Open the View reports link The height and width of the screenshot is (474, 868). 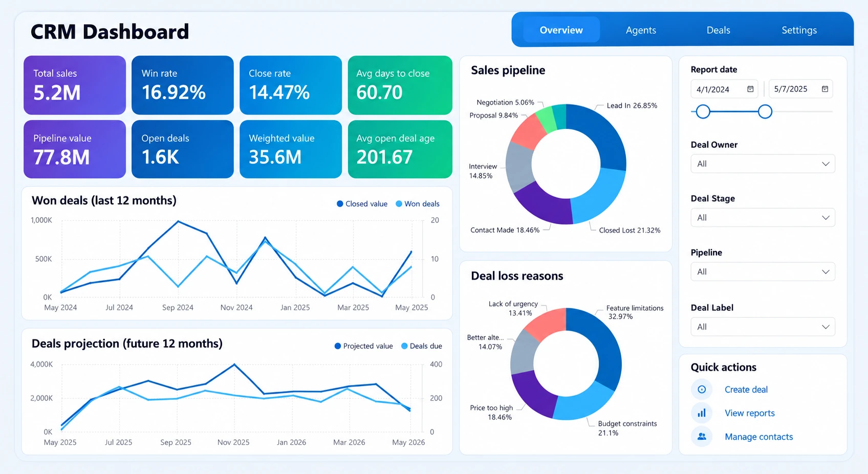click(750, 413)
